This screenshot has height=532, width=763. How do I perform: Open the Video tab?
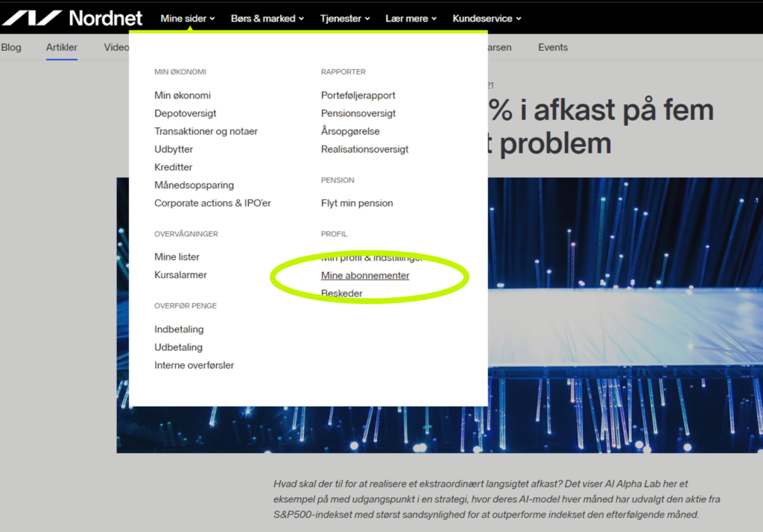(x=116, y=47)
